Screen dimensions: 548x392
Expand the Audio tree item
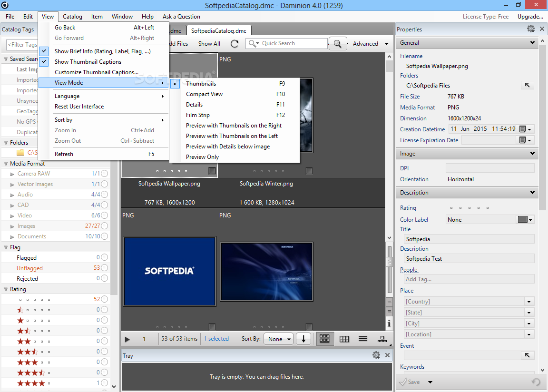point(12,195)
